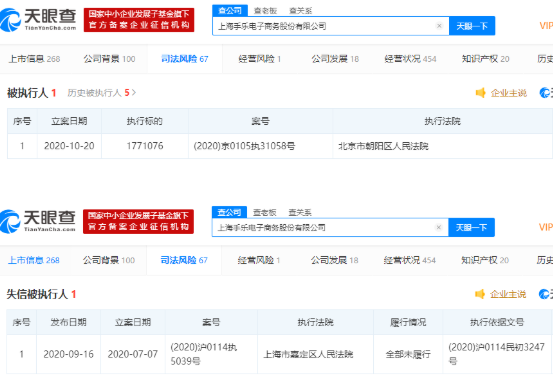Clear the bottom search box with the x icon
The image size is (553, 387).
tap(438, 227)
